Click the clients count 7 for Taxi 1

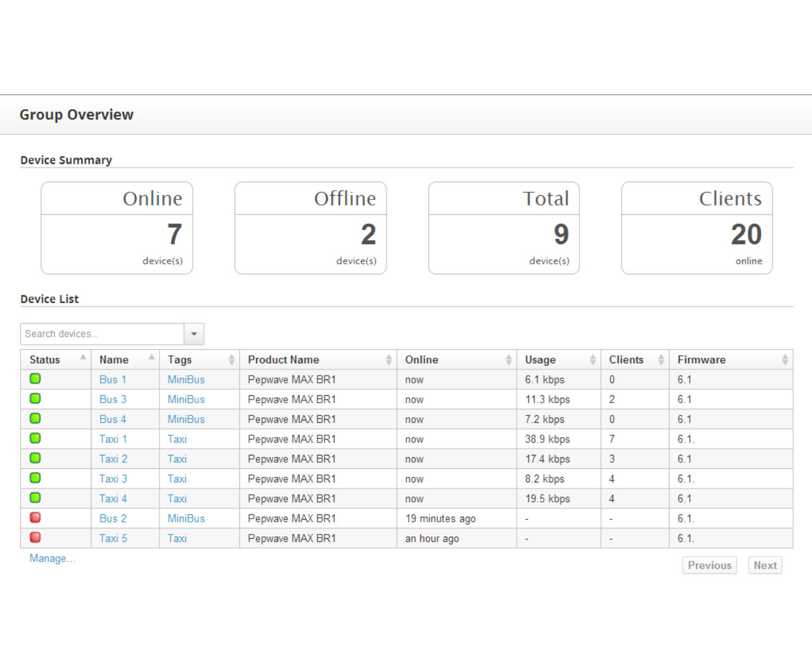(612, 439)
